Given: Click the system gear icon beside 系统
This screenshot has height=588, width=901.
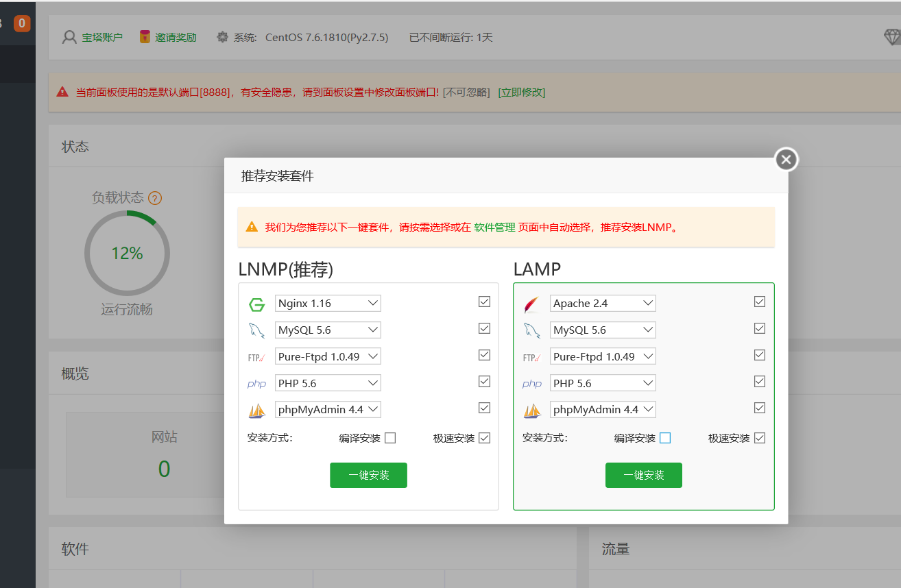Looking at the screenshot, I should coord(222,37).
